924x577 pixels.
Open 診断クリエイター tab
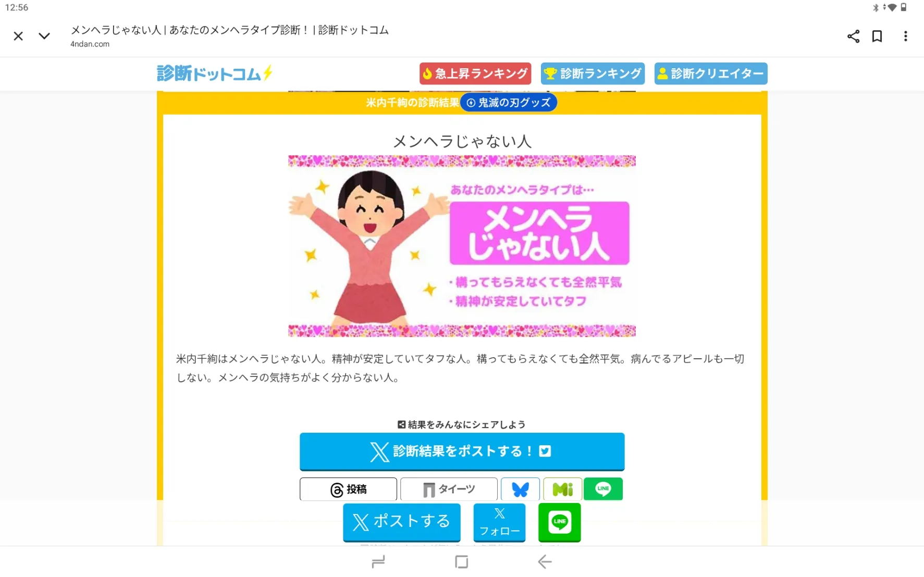coord(711,73)
